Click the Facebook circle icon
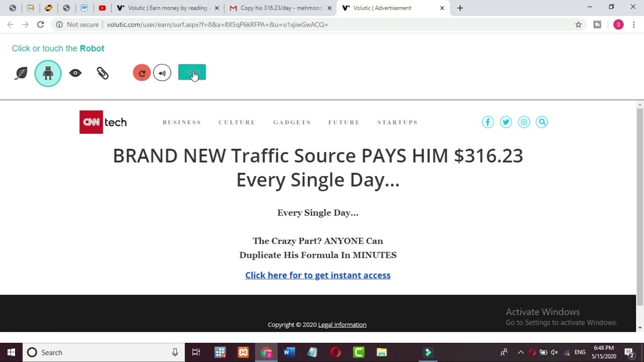Viewport: 644px width, 362px height. [x=488, y=122]
